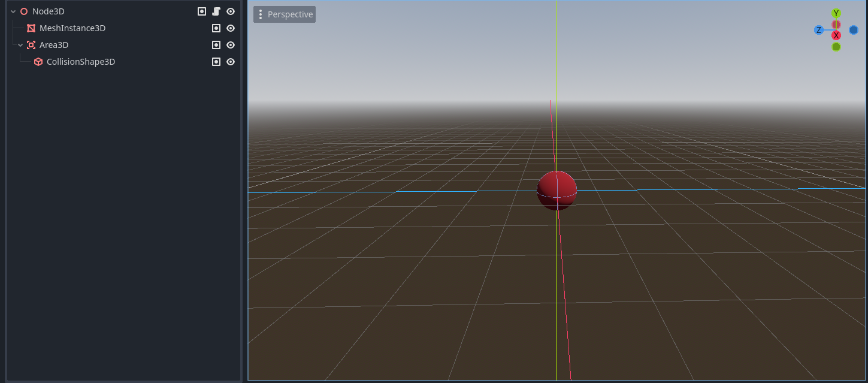
Task: Select the Node3D root node icon
Action: pyautogui.click(x=24, y=11)
